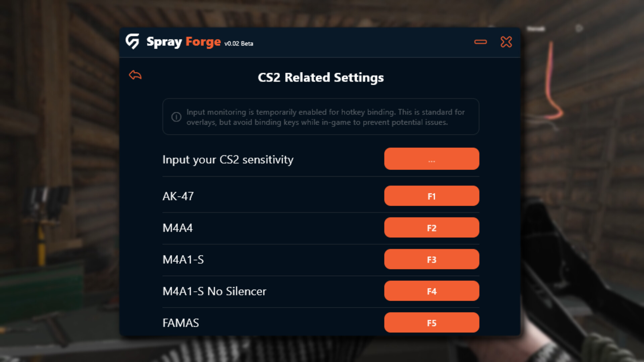The width and height of the screenshot is (644, 362).
Task: Change the M4A4 hotkey F2 button
Action: 431,228
